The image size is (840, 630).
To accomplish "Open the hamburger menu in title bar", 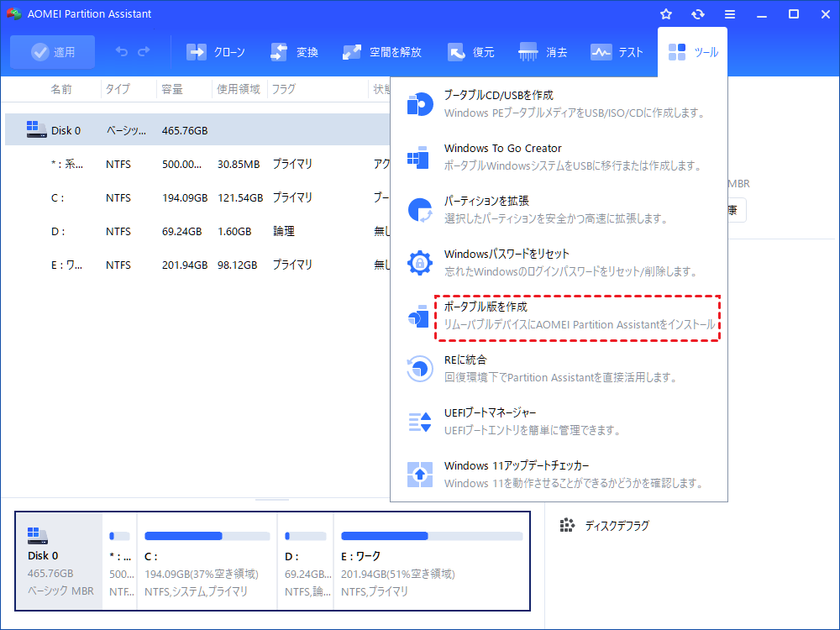I will 730,14.
